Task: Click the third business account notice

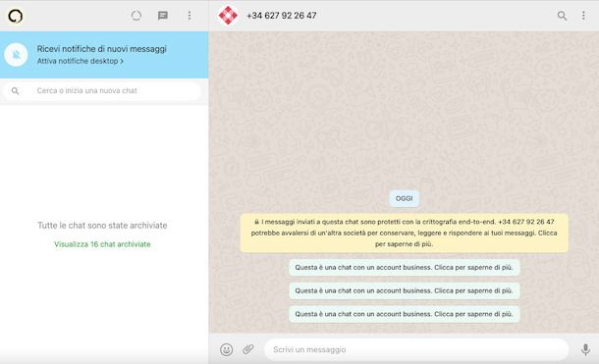Action: 405,314
